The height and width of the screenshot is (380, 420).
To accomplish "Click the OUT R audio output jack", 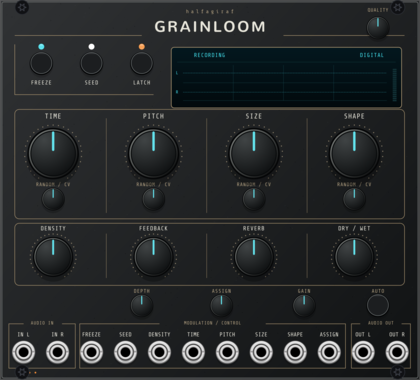I will pyautogui.click(x=397, y=352).
